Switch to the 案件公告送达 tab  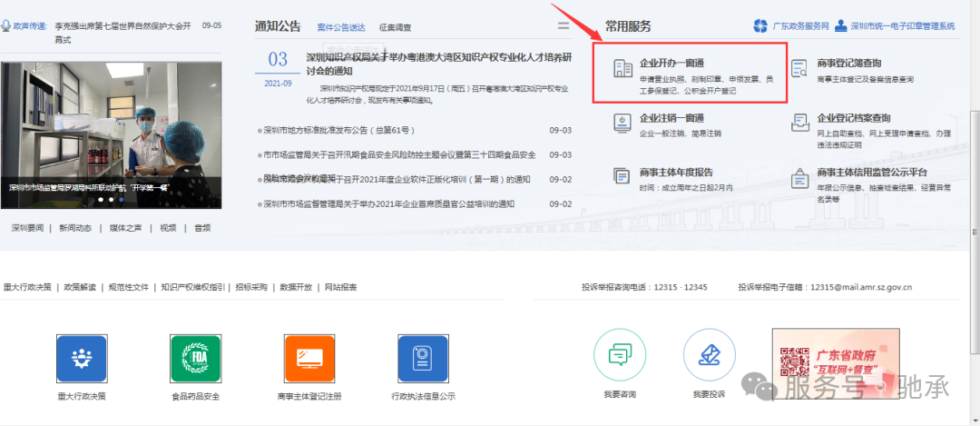pyautogui.click(x=342, y=28)
